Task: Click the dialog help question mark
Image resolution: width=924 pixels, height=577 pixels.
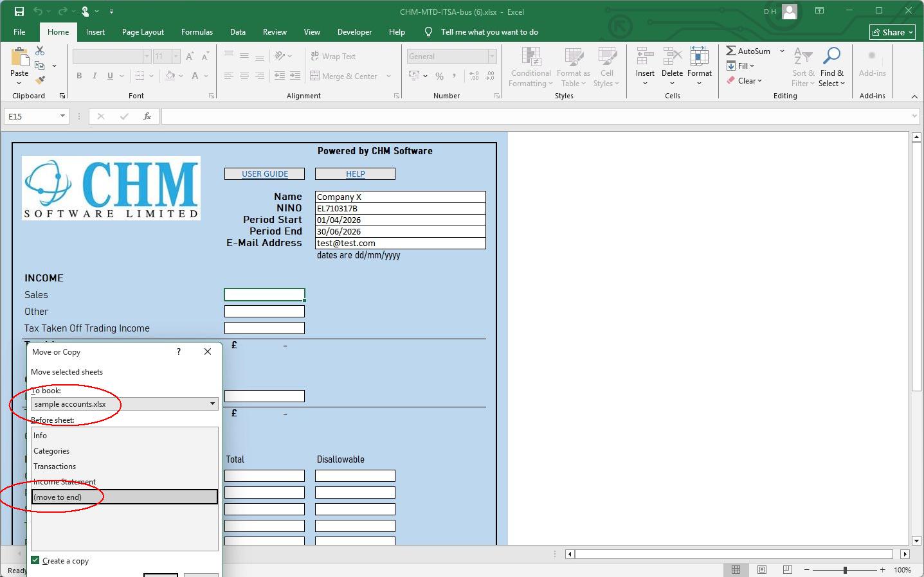Action: (179, 351)
